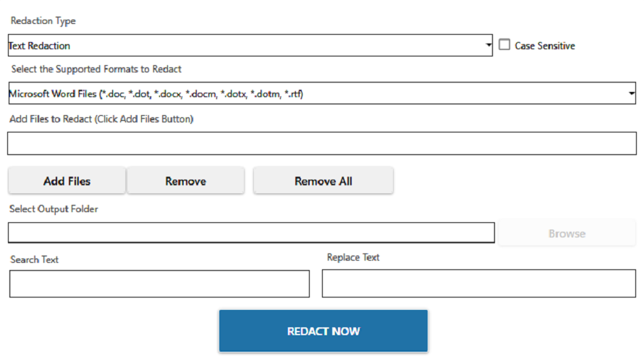Focus the output folder path field

pyautogui.click(x=251, y=232)
